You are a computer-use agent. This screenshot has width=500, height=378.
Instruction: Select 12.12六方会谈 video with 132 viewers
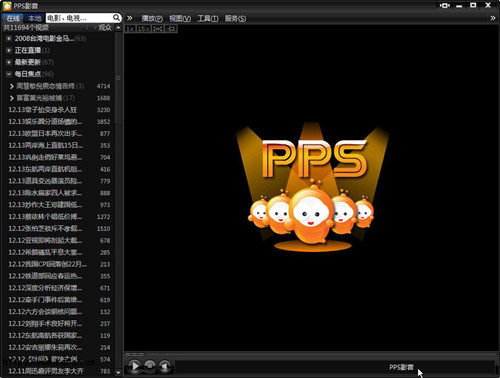point(59,312)
